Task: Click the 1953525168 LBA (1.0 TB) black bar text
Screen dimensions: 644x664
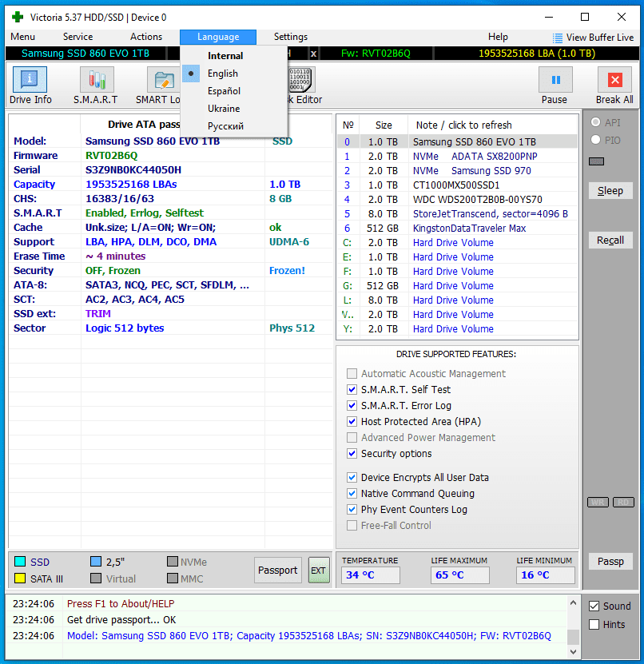Action: click(x=536, y=54)
